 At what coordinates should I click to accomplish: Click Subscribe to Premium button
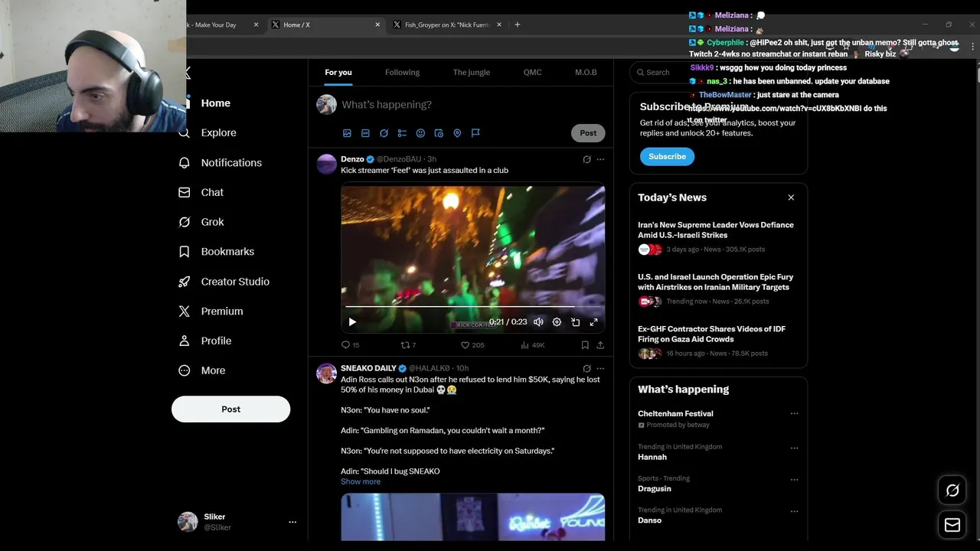[x=667, y=156]
